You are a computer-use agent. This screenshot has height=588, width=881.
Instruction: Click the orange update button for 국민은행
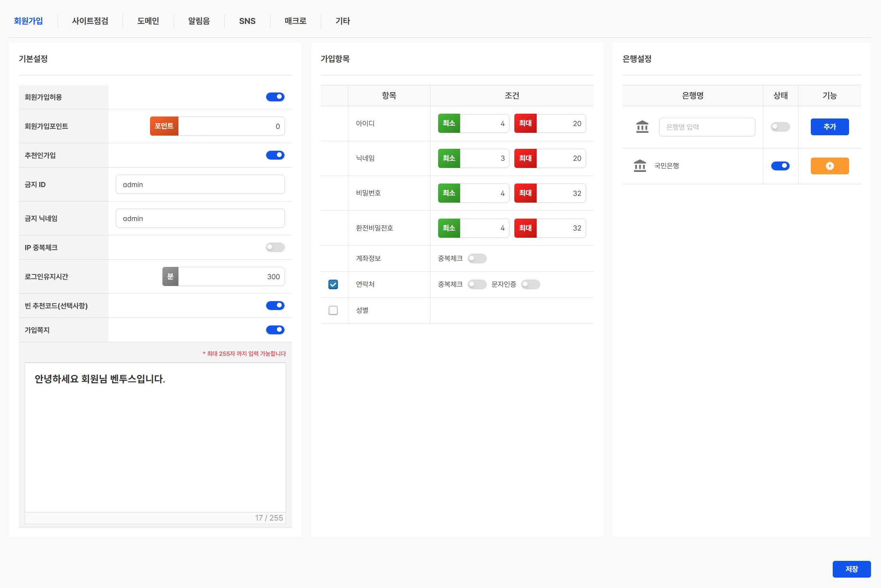829,166
